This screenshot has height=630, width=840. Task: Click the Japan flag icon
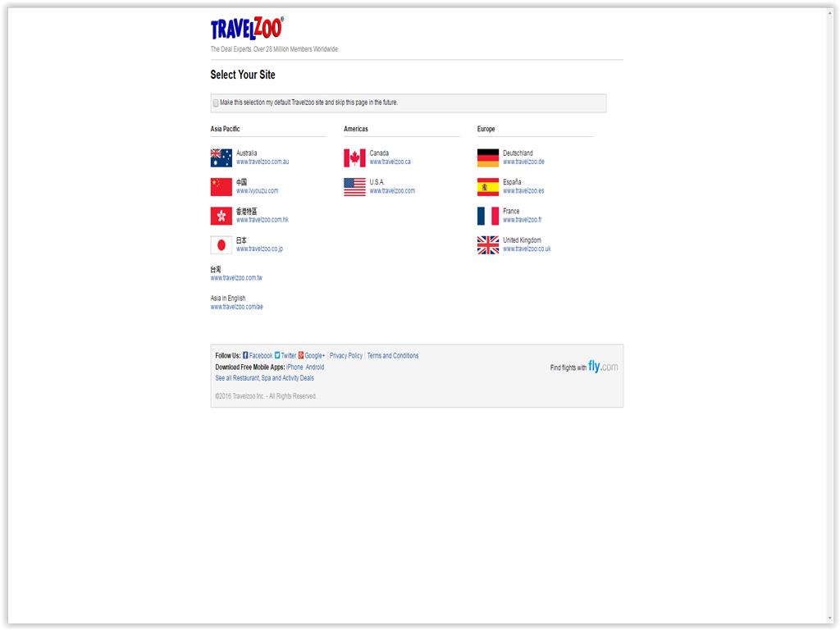pyautogui.click(x=221, y=245)
